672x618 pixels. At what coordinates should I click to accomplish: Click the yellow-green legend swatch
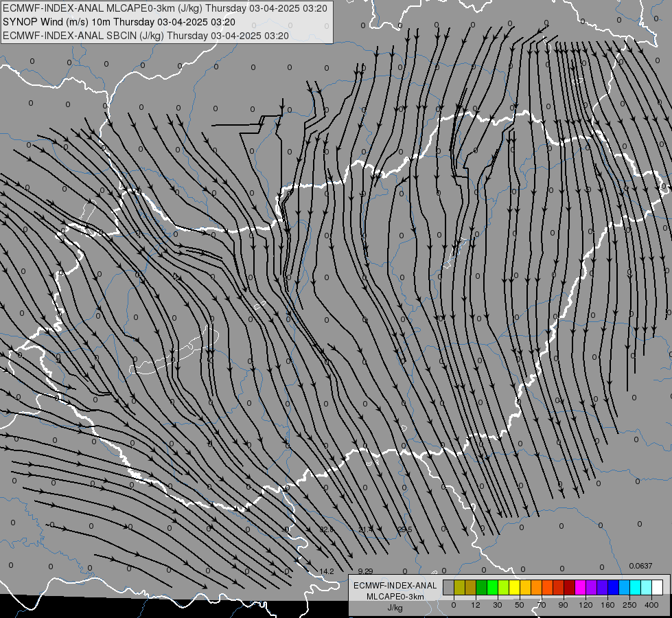pyautogui.click(x=504, y=587)
